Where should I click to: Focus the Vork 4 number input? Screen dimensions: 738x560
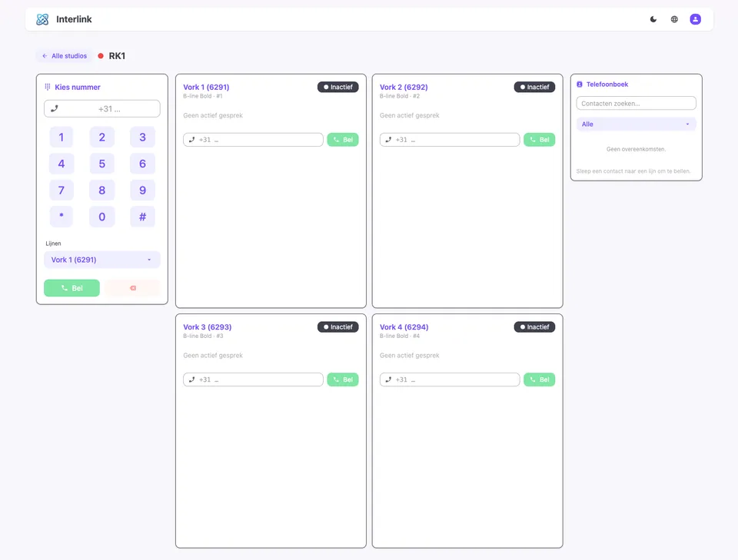pos(450,379)
